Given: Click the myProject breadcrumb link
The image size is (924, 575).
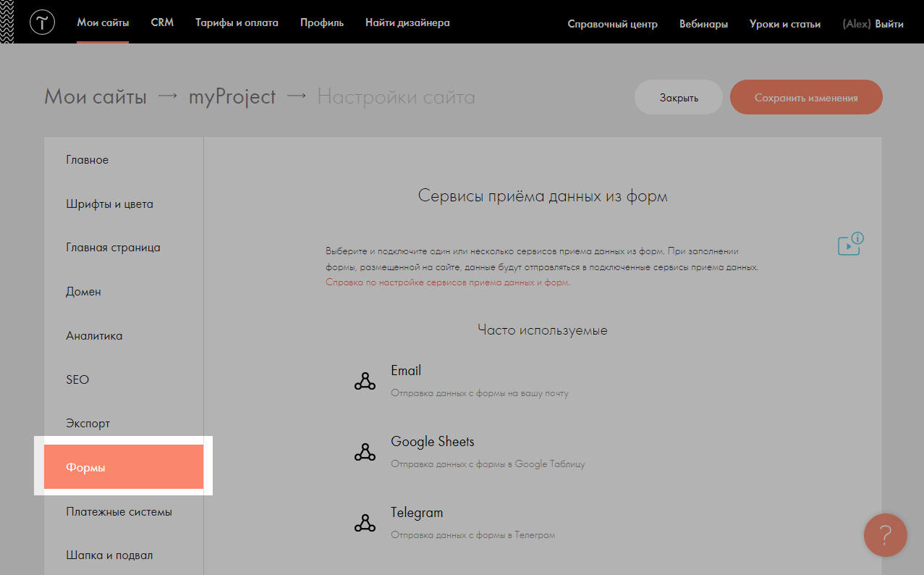Looking at the screenshot, I should point(232,97).
